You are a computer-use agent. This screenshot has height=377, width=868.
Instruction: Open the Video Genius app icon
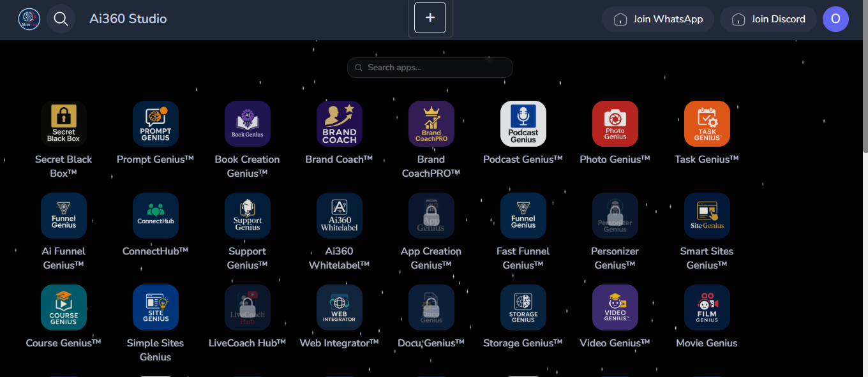(x=615, y=307)
